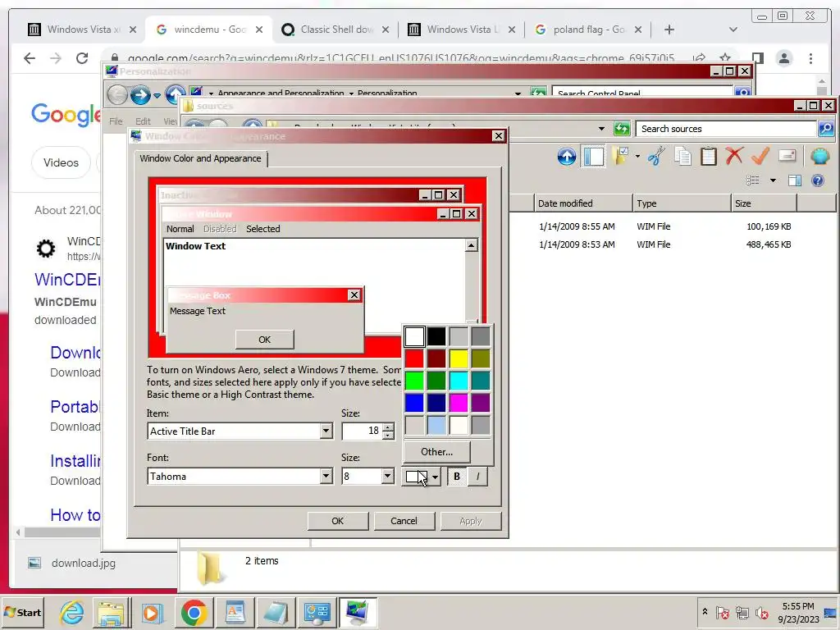This screenshot has height=630, width=840.
Task: Open the Chrome profile avatar icon
Action: tap(784, 58)
